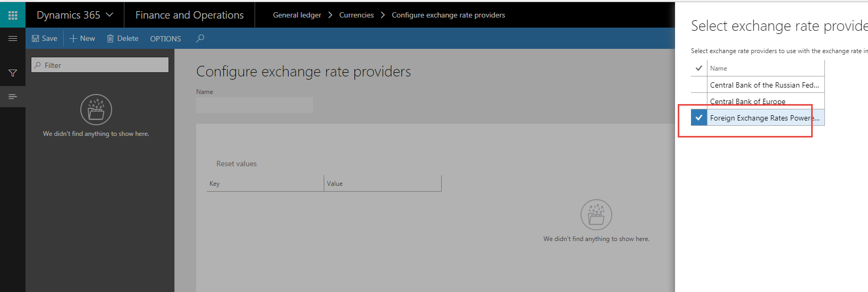Click Save in the action bar

pyautogui.click(x=45, y=38)
